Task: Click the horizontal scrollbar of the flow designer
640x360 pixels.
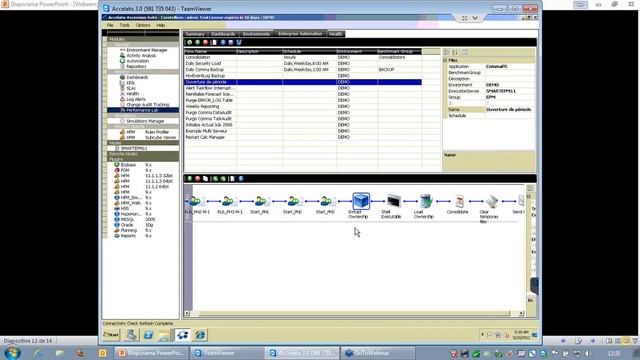Action: [x=354, y=313]
